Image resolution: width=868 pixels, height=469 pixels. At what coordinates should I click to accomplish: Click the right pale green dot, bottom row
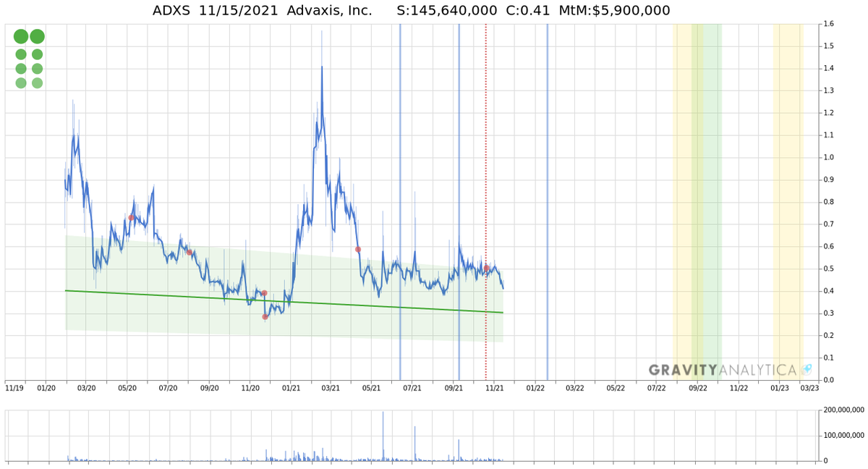pos(38,83)
